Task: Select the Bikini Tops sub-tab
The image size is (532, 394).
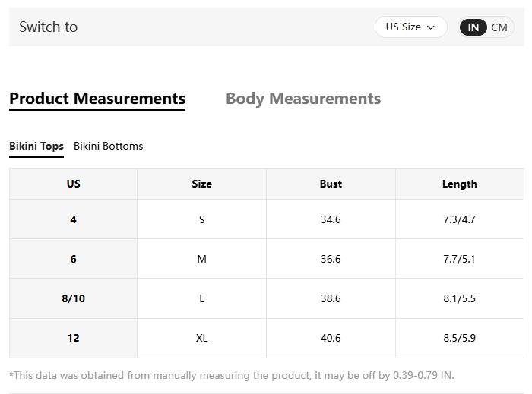Action: tap(36, 146)
